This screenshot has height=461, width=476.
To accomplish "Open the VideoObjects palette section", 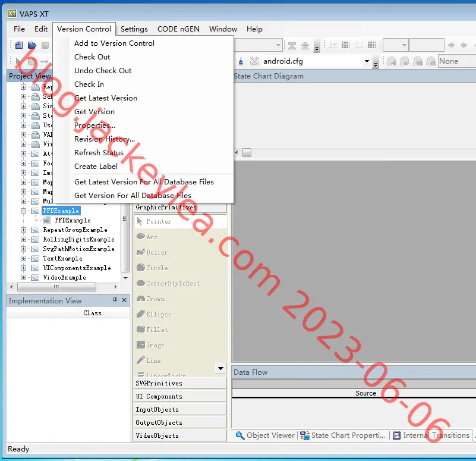I will 180,435.
